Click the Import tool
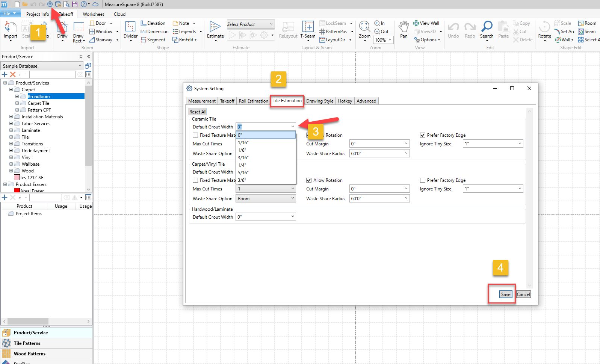This screenshot has width=600, height=364. pos(11,30)
